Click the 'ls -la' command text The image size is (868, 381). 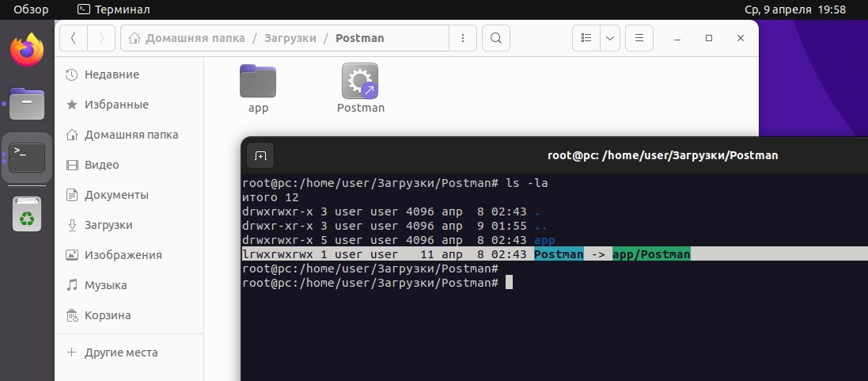pos(527,183)
